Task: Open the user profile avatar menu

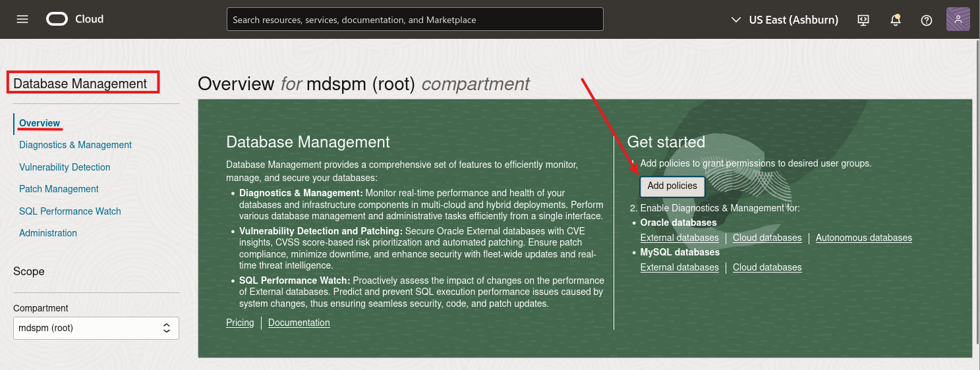Action: click(958, 19)
